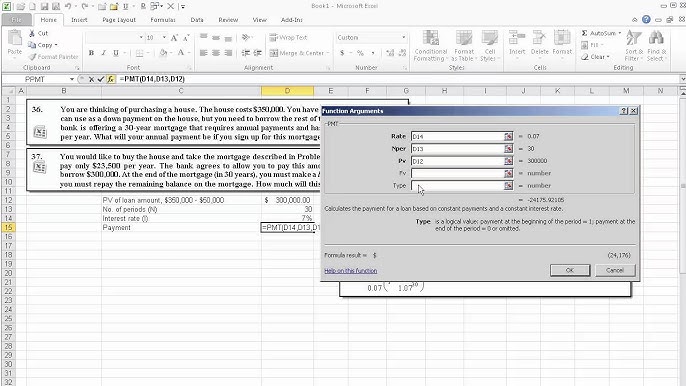Open the Borders dropdown arrow
The image size is (686, 386).
148,53
